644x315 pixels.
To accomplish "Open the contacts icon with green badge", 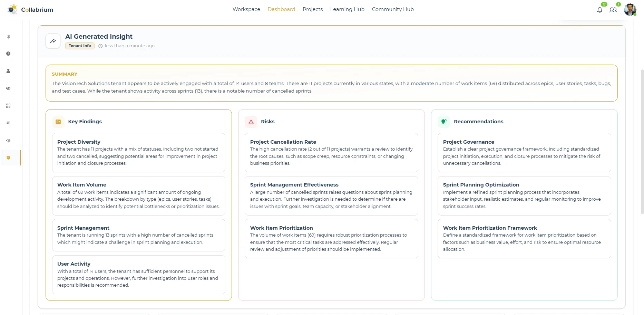I will pyautogui.click(x=613, y=10).
